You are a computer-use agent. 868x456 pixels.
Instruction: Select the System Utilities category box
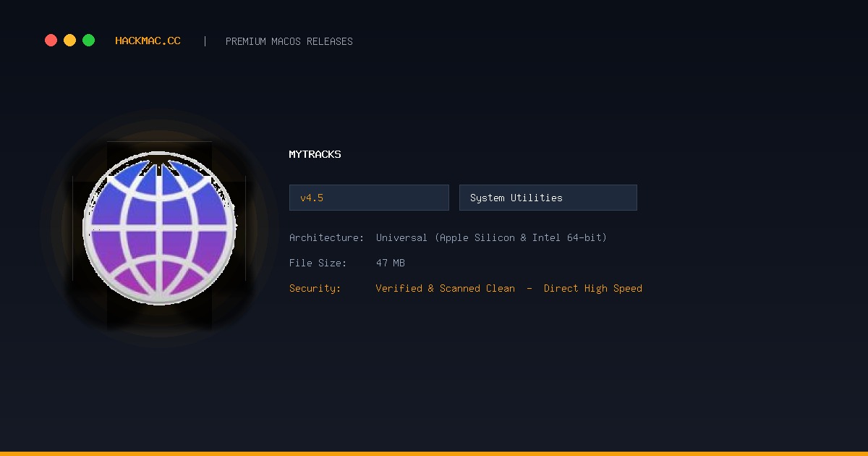tap(548, 198)
